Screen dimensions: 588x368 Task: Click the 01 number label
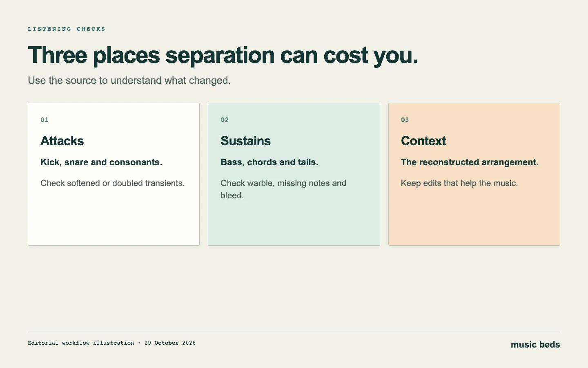click(45, 120)
